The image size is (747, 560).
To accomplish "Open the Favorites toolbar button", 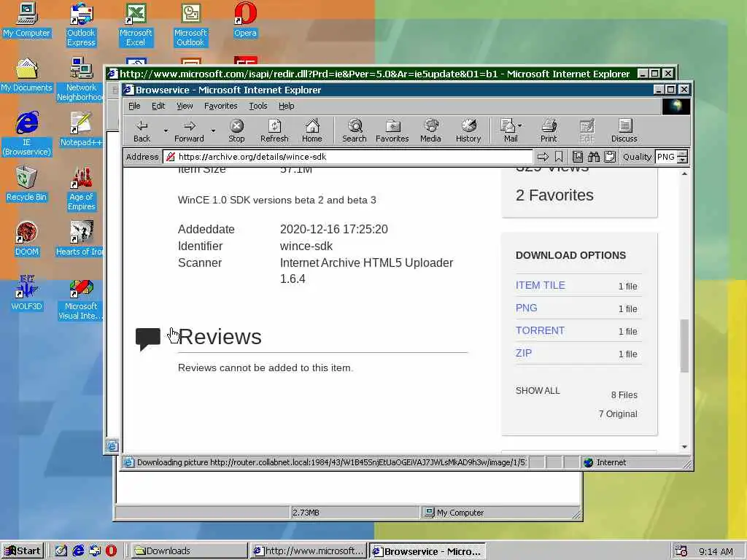I will 392,131.
